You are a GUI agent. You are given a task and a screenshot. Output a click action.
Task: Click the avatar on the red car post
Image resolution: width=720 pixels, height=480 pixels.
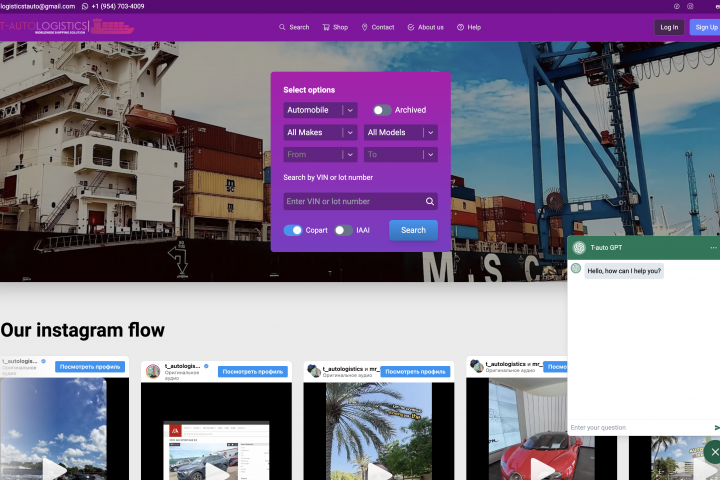point(477,366)
